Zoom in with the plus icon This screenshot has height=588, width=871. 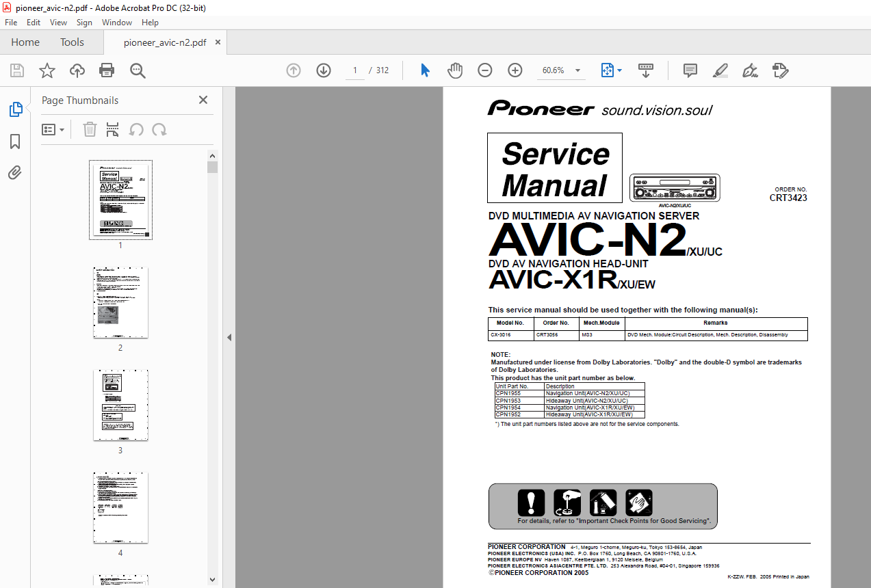pyautogui.click(x=515, y=70)
